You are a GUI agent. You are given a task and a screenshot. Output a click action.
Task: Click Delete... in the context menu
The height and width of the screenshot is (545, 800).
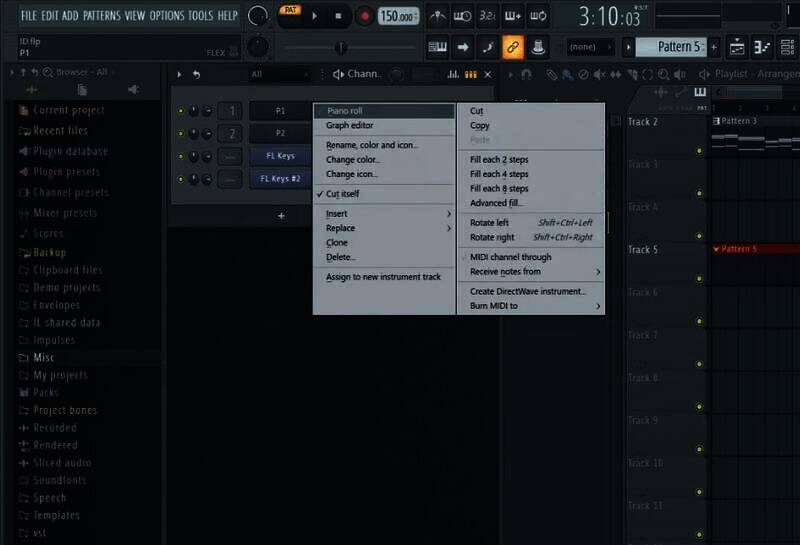click(384, 257)
